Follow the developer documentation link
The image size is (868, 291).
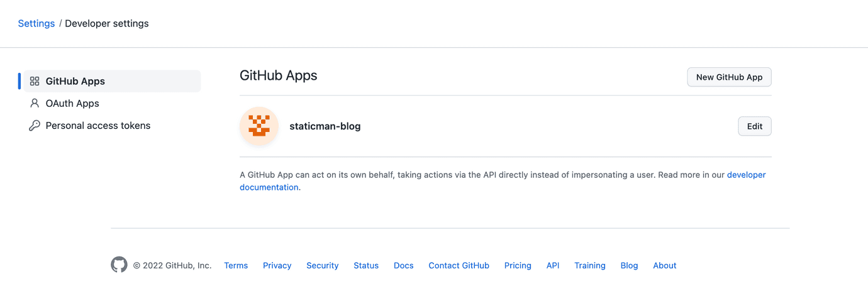(746, 175)
